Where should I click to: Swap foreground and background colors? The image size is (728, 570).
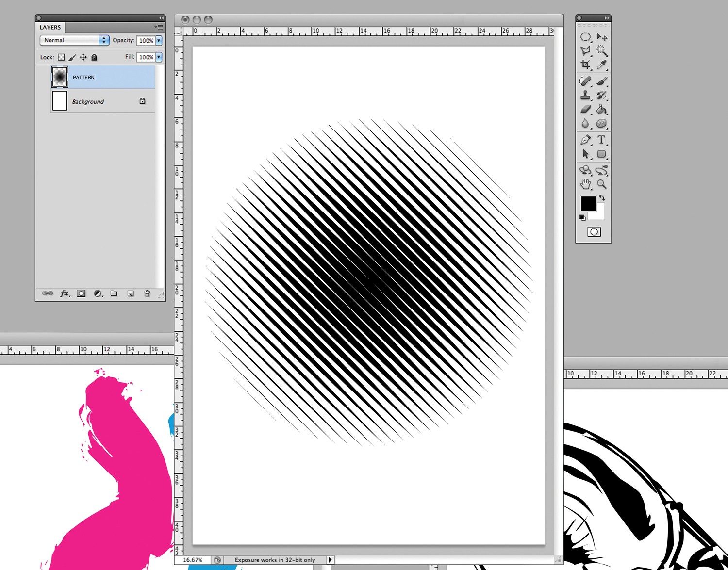602,198
